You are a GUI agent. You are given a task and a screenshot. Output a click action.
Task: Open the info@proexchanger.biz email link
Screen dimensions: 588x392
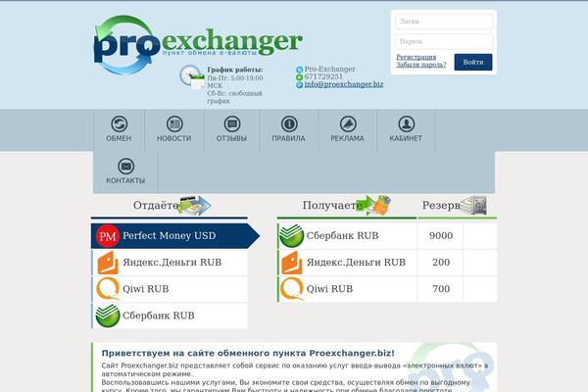344,84
